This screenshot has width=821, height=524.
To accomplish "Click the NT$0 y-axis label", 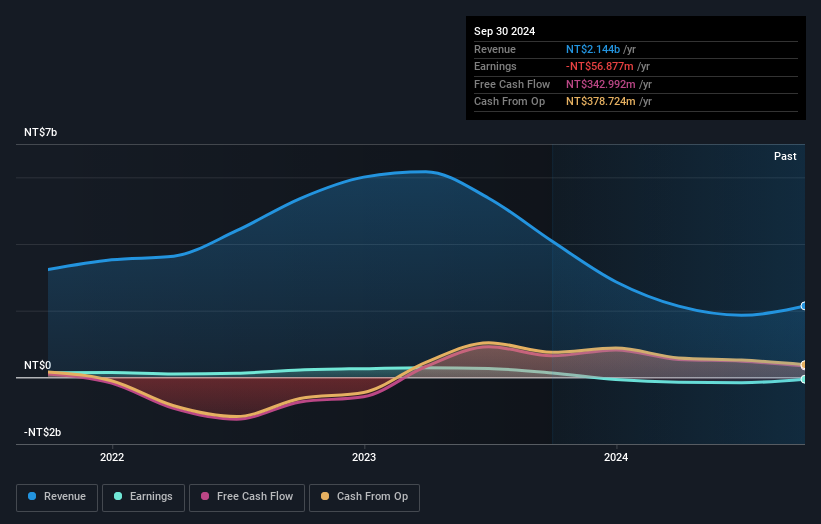I will [x=38, y=365].
